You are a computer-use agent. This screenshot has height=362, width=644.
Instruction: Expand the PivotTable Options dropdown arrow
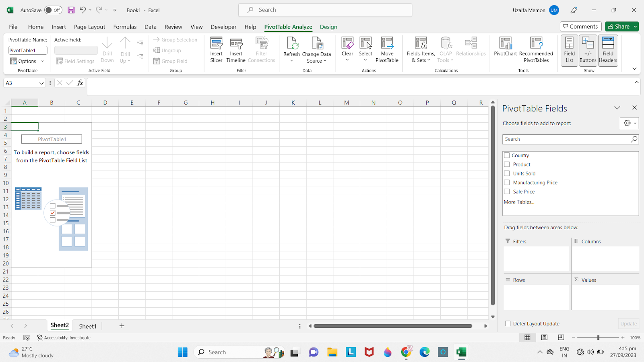pos(42,61)
